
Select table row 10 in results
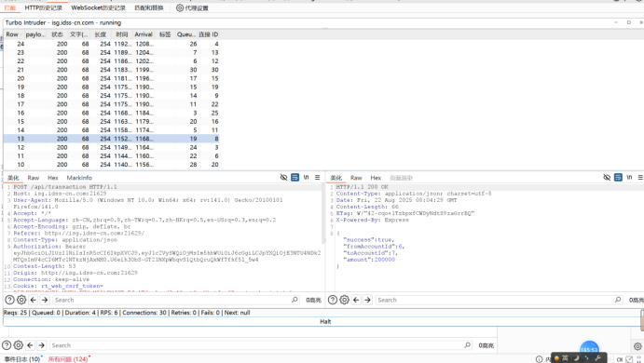pos(111,165)
